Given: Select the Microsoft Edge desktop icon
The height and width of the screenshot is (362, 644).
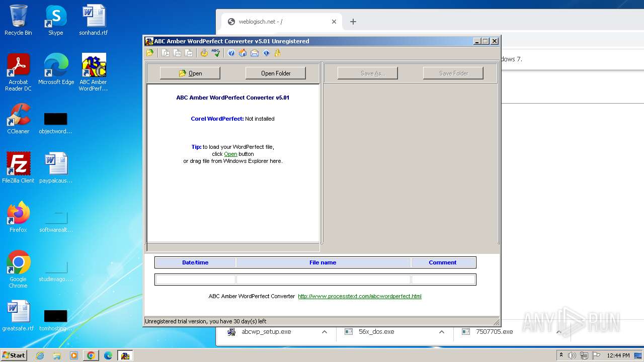Looking at the screenshot, I should (x=56, y=69).
